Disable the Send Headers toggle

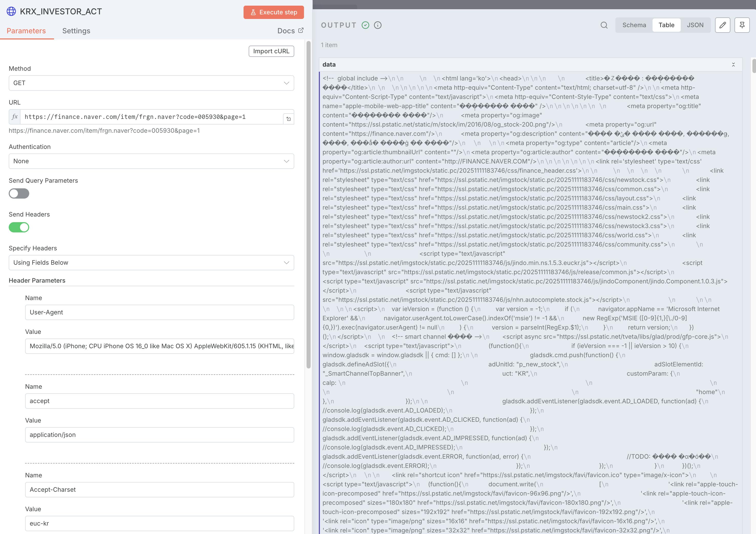pyautogui.click(x=19, y=227)
